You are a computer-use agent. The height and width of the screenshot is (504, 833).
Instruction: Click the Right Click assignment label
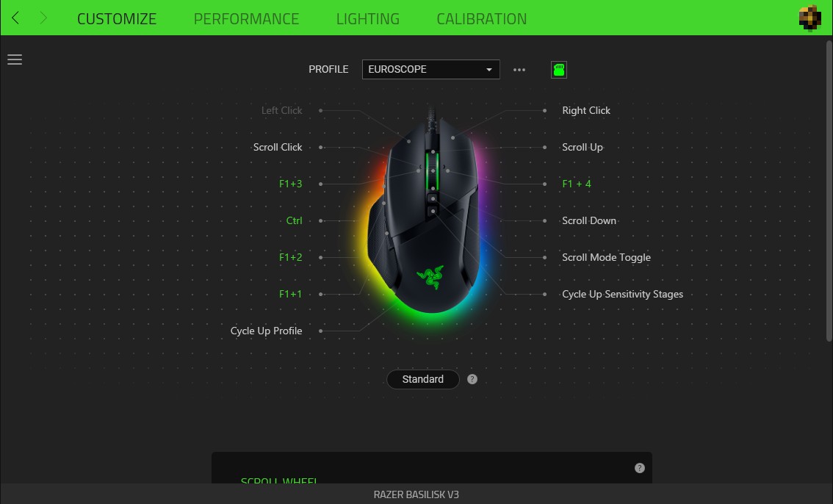pyautogui.click(x=586, y=110)
